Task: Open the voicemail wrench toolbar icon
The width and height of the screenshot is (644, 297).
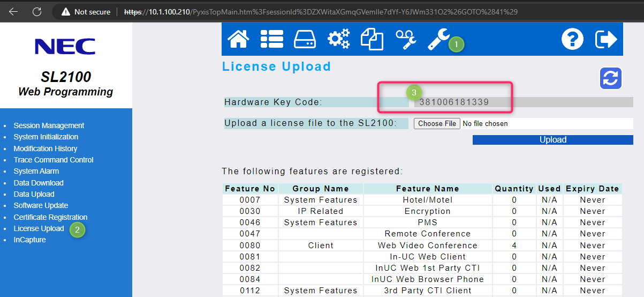Action: (x=406, y=40)
